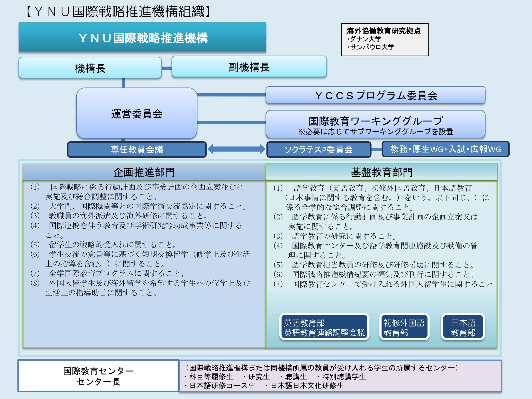This screenshot has width=532, height=399.
Task: Click the 特別聴講学生 entry
Action: [x=341, y=377]
